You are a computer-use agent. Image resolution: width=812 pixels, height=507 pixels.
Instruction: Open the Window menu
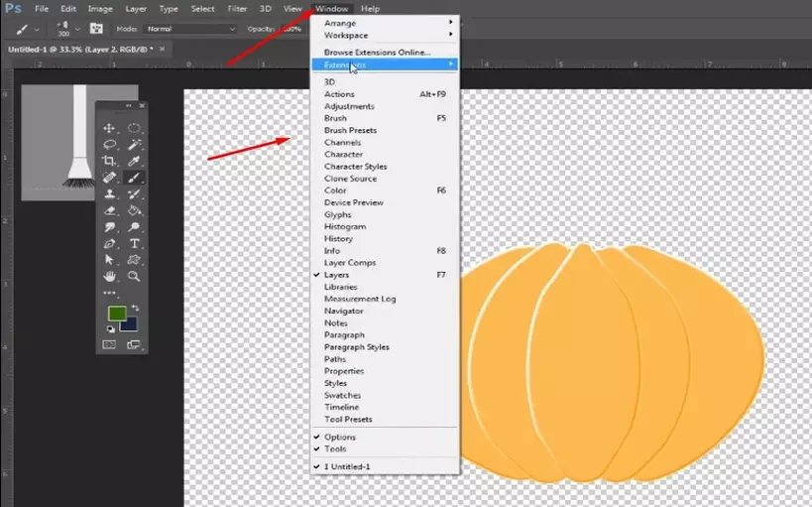tap(332, 9)
